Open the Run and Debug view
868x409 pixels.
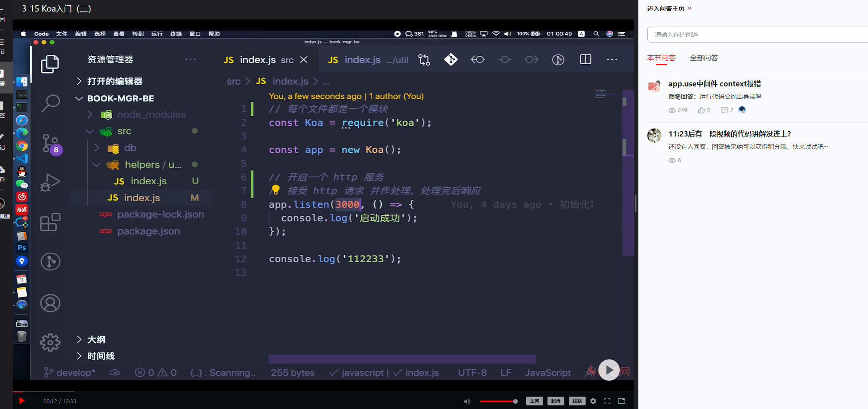click(50, 182)
